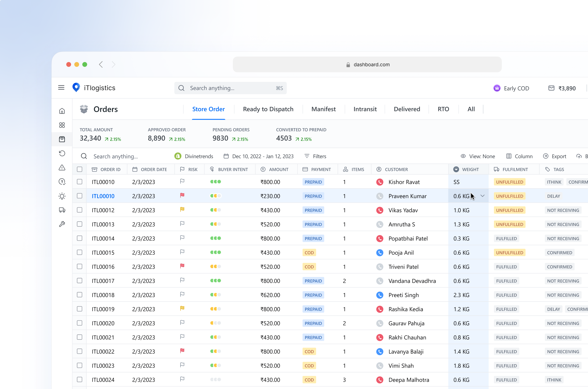Click the Export button

point(554,156)
